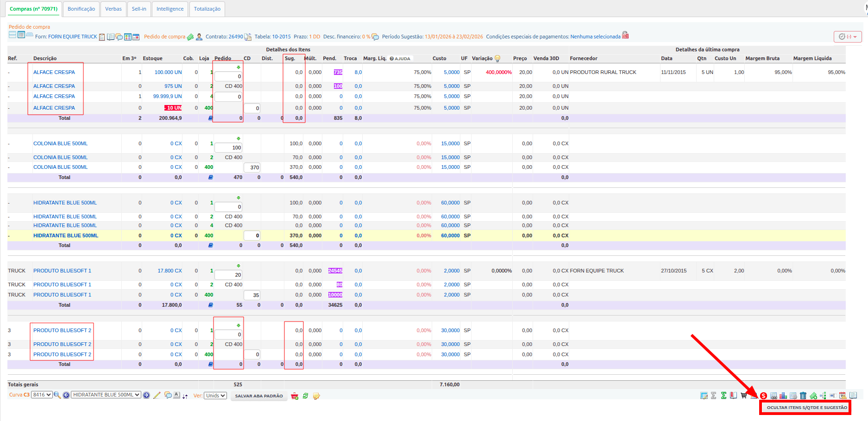Image resolution: width=868 pixels, height=421 pixels.
Task: Open the Ver Unids dropdown
Action: tap(216, 396)
